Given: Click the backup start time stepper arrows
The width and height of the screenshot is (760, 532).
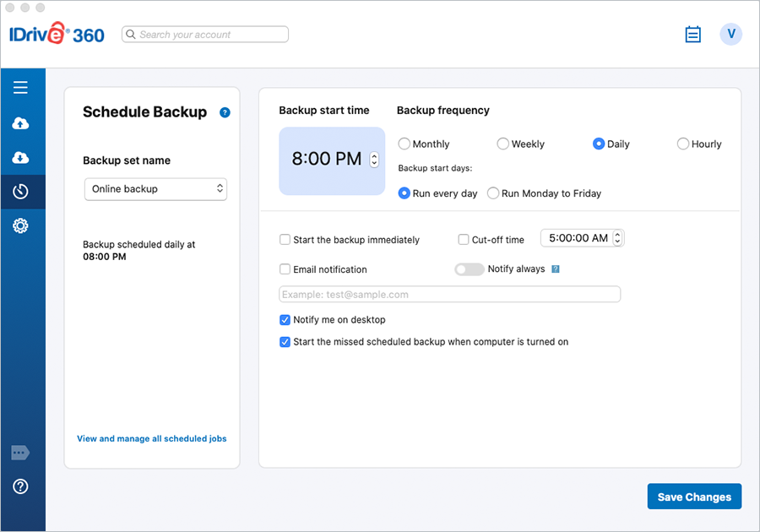Looking at the screenshot, I should tap(374, 160).
